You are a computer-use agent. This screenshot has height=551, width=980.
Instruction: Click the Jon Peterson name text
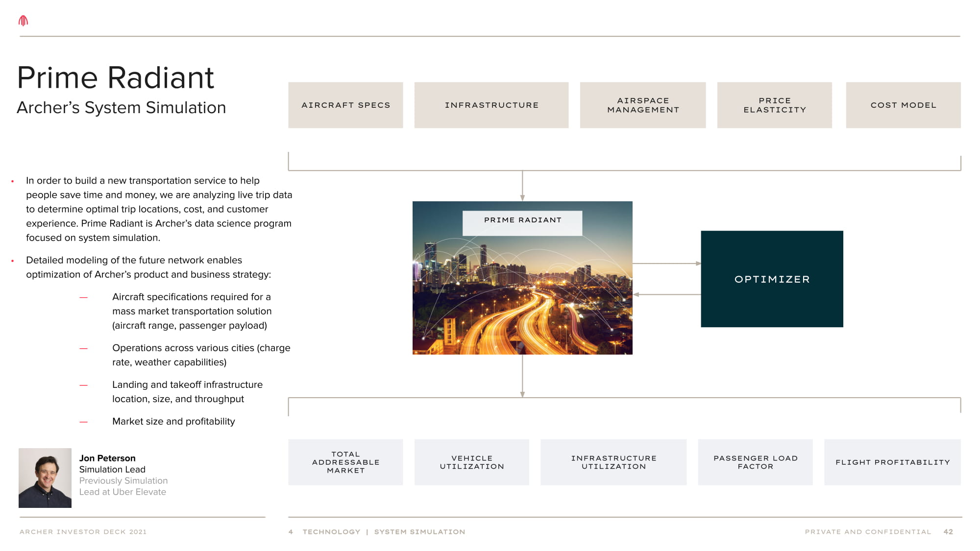click(x=107, y=458)
